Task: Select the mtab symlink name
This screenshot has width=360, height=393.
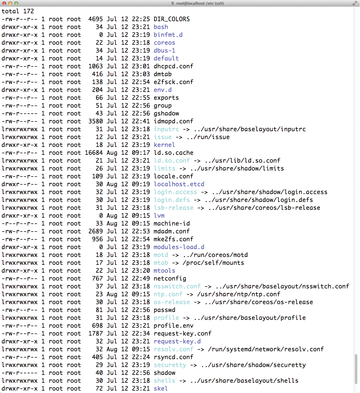Action: (x=161, y=263)
